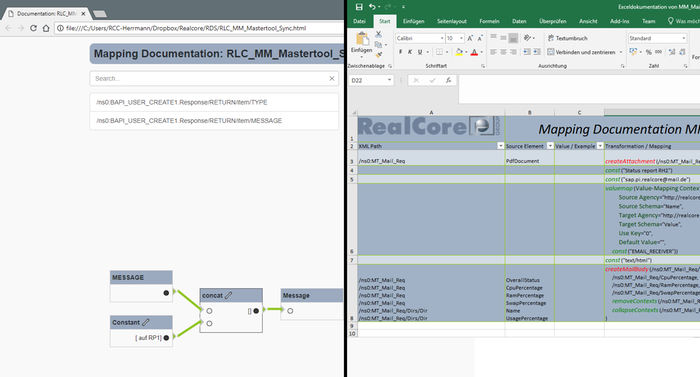
Task: Open the Überprüfen ribbon tab
Action: 553,21
